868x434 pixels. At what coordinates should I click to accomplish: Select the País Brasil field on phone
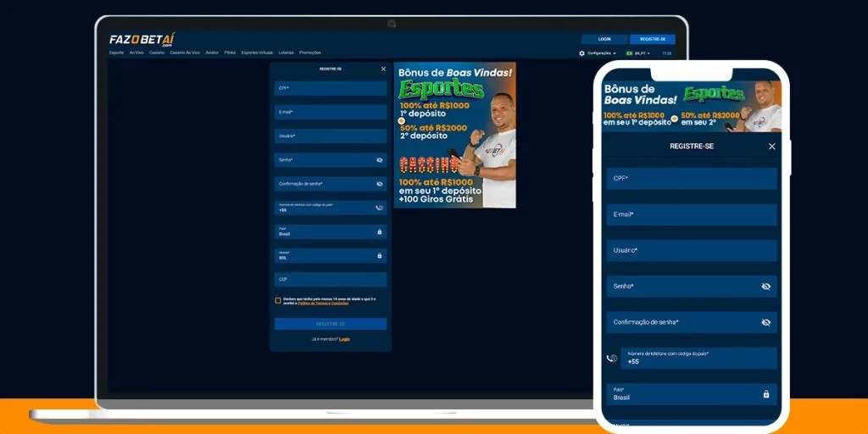point(692,394)
